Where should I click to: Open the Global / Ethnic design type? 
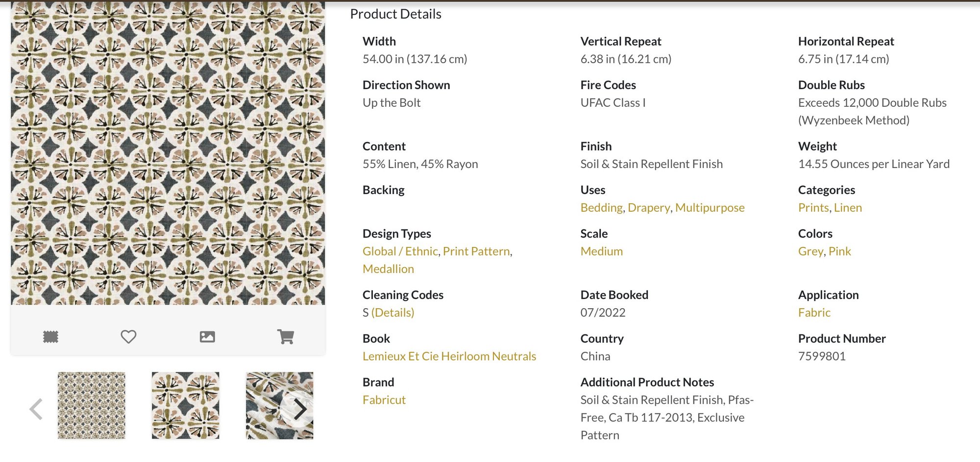(400, 251)
